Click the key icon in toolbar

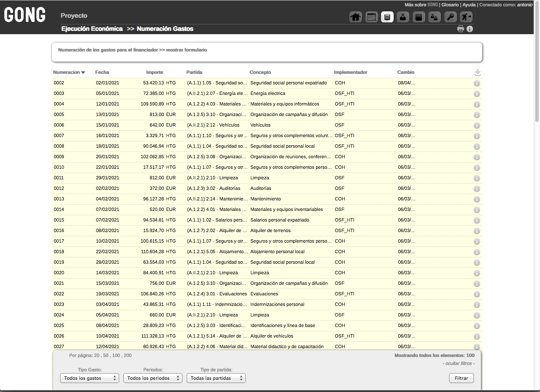(450, 17)
